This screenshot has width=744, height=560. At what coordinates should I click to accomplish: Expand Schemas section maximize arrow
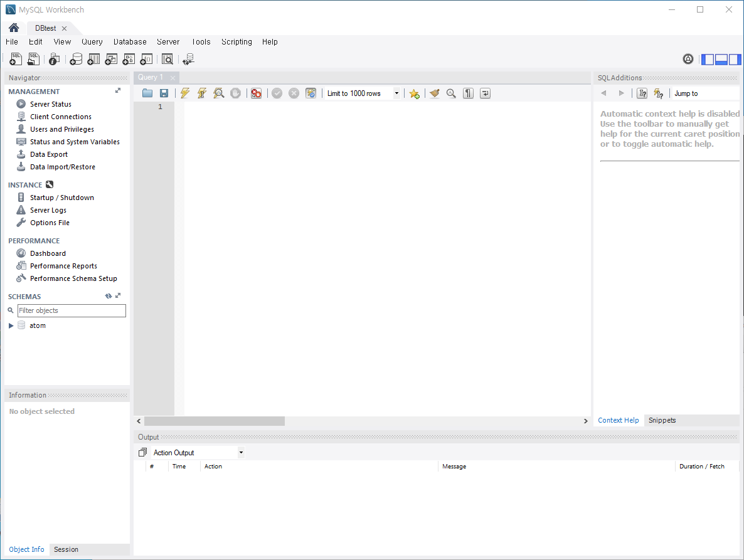pyautogui.click(x=118, y=295)
